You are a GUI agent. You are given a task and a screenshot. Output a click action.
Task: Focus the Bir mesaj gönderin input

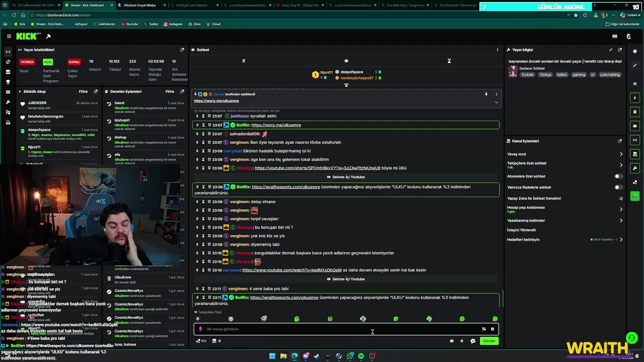[342, 329]
